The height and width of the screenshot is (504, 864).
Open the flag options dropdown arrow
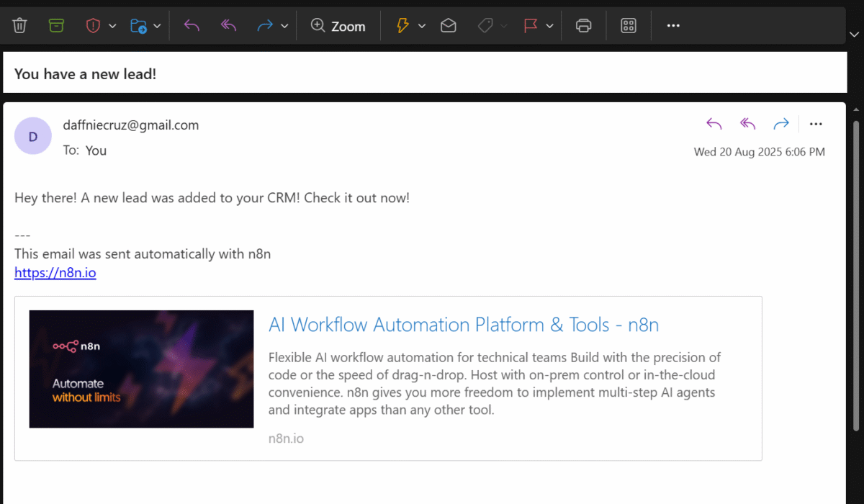550,26
